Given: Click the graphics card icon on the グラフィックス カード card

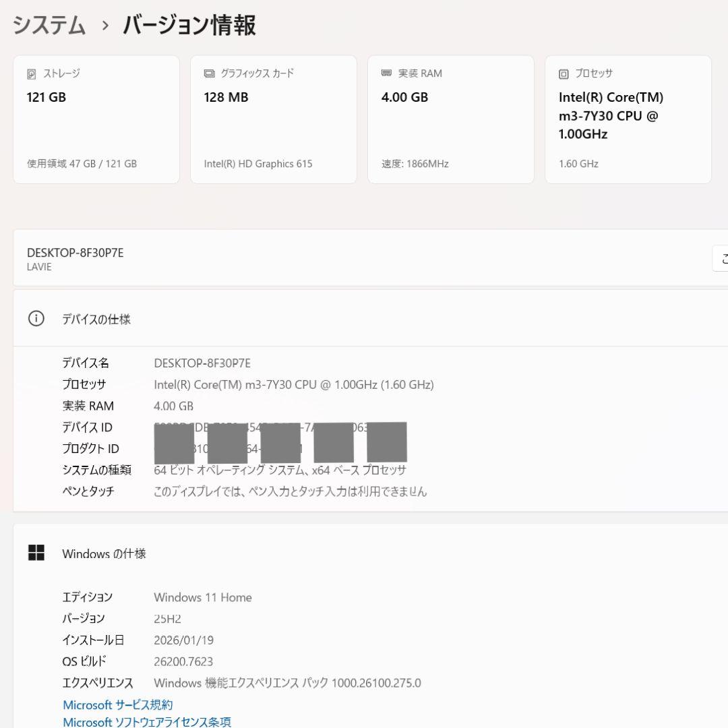Looking at the screenshot, I should point(209,73).
